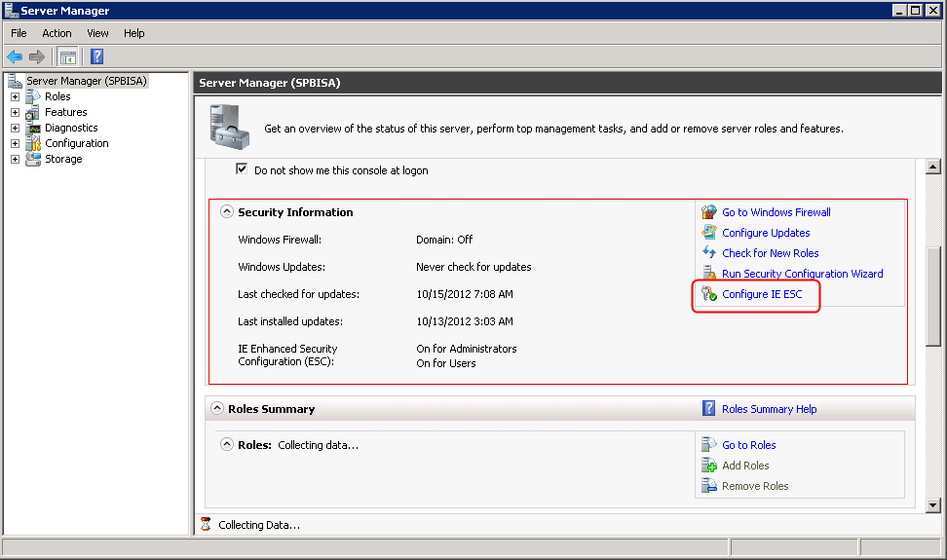
Task: Click the Forward arrow toolbar icon
Action: tap(37, 56)
